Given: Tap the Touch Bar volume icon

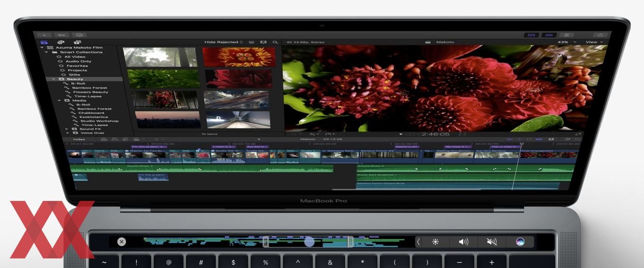Looking at the screenshot, I should [x=464, y=242].
